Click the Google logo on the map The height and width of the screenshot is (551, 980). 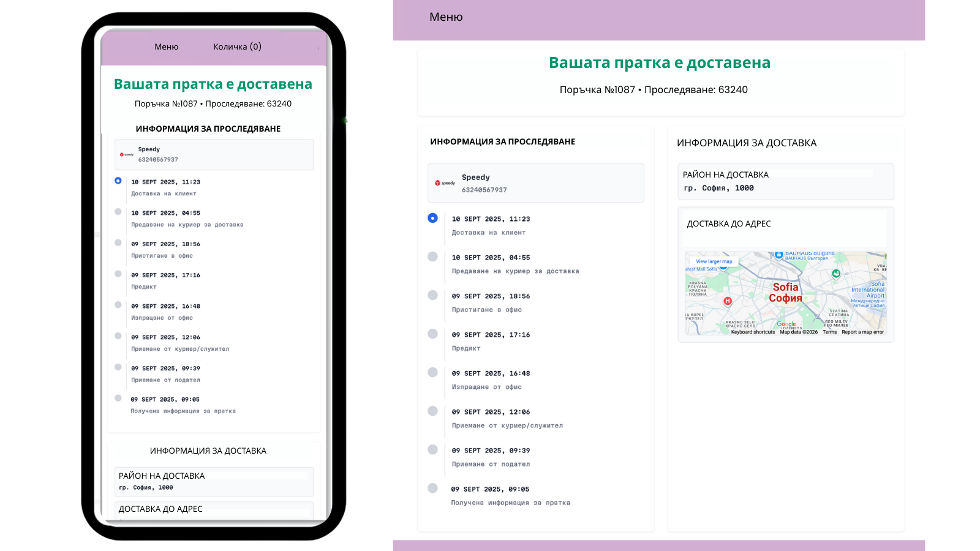pyautogui.click(x=786, y=324)
